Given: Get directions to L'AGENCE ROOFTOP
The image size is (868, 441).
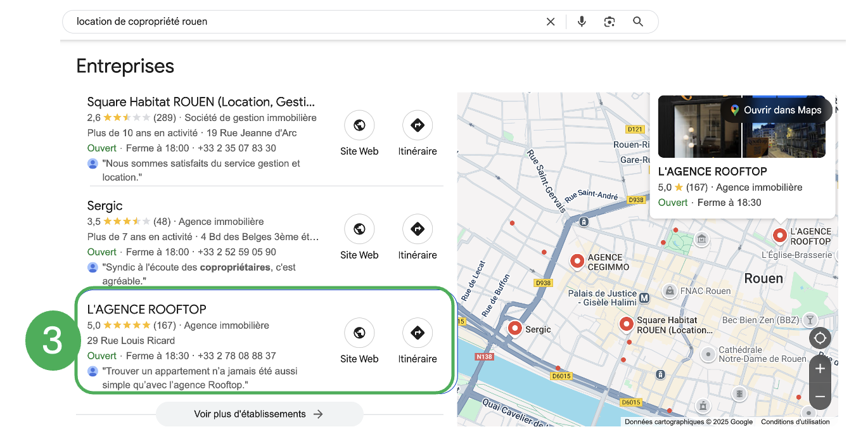Looking at the screenshot, I should tap(418, 333).
